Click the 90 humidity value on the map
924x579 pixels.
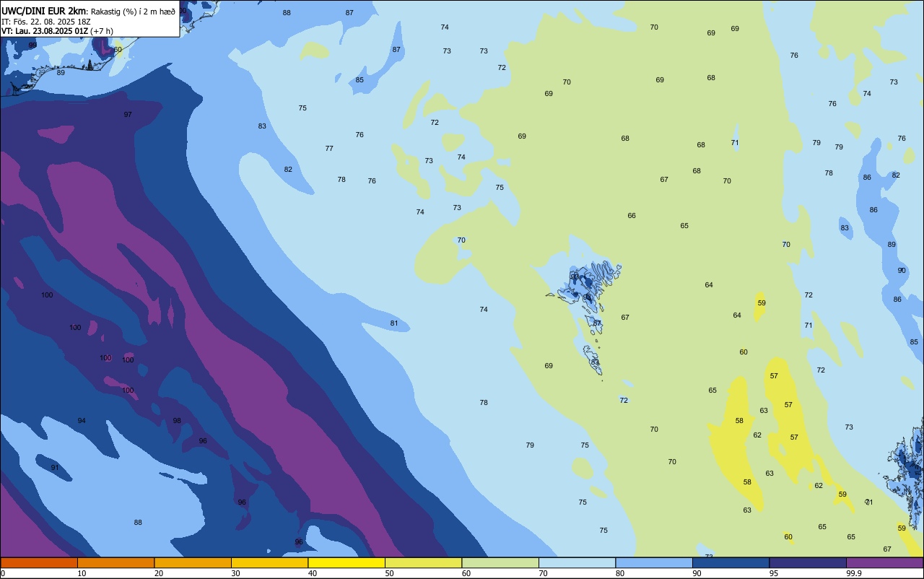(902, 271)
